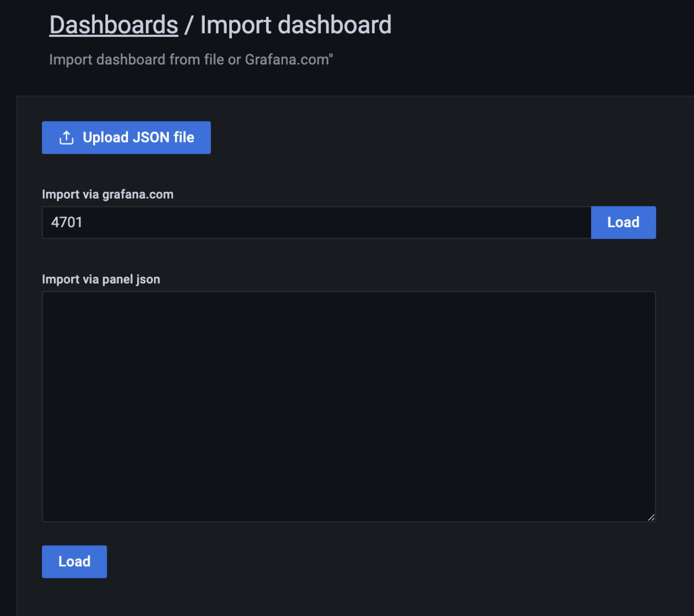Click the 'Import dashboard from file' subtitle
The width and height of the screenshot is (694, 616).
pyautogui.click(x=191, y=60)
